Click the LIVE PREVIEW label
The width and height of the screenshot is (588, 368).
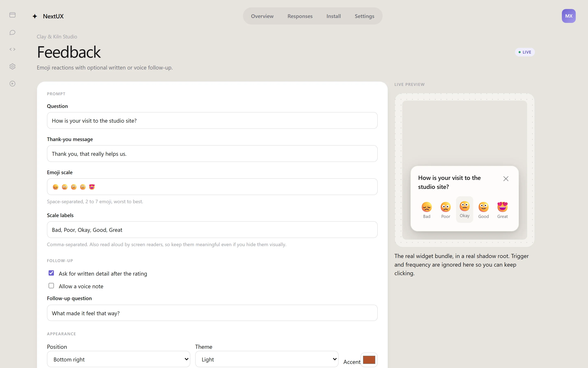tap(409, 84)
